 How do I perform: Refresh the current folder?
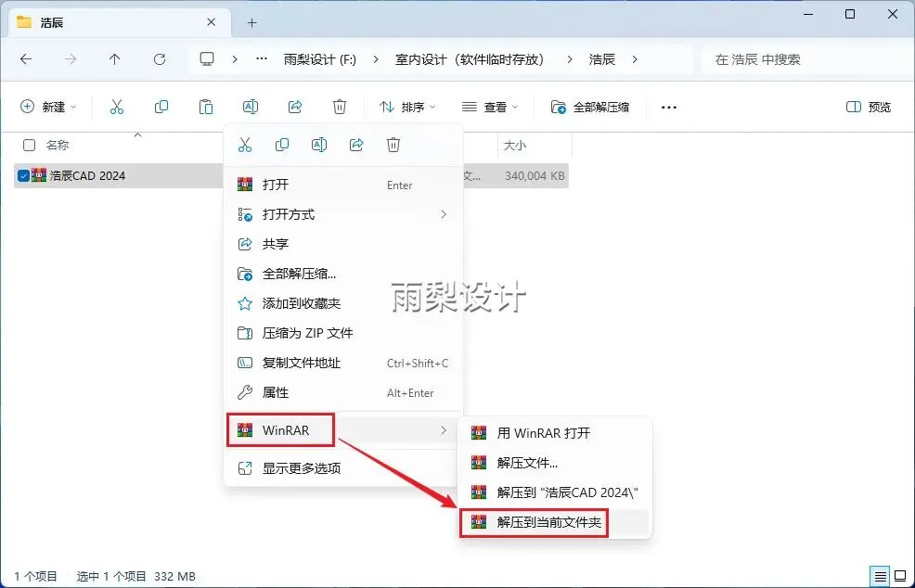coord(160,59)
